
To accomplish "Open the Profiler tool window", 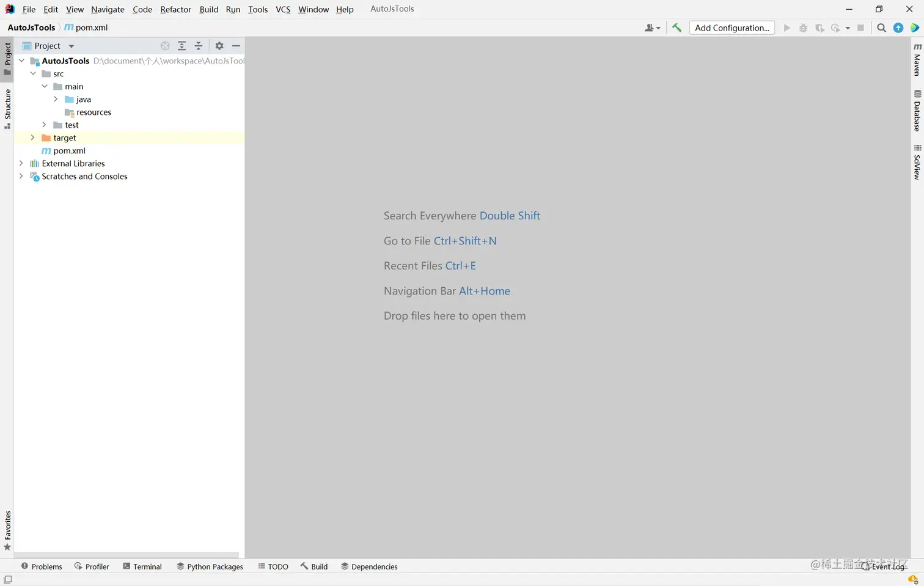I will click(92, 566).
